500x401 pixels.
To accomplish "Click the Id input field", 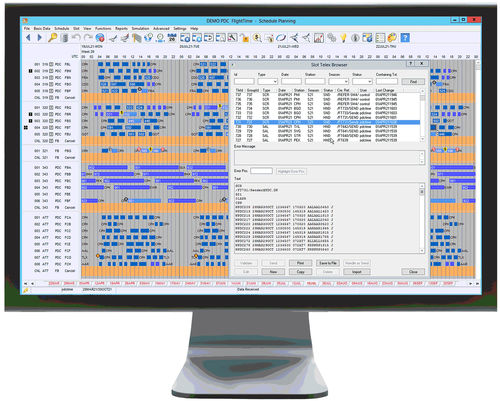I will click(244, 81).
